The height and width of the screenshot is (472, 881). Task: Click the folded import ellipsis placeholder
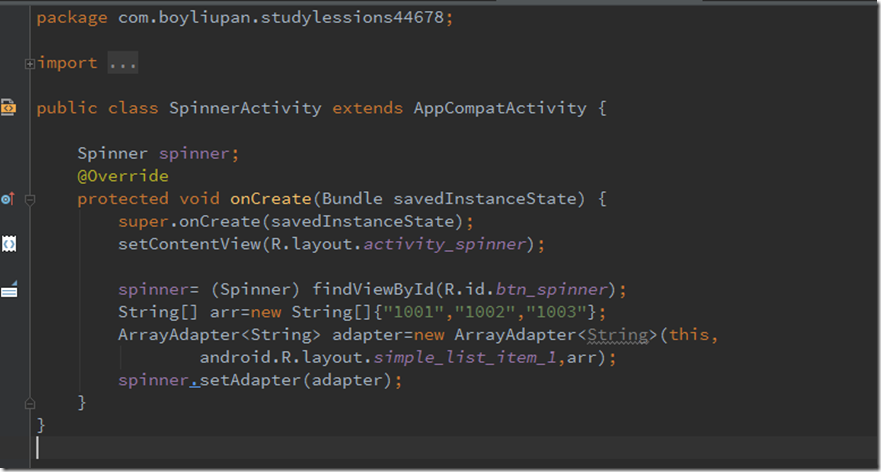click(122, 63)
